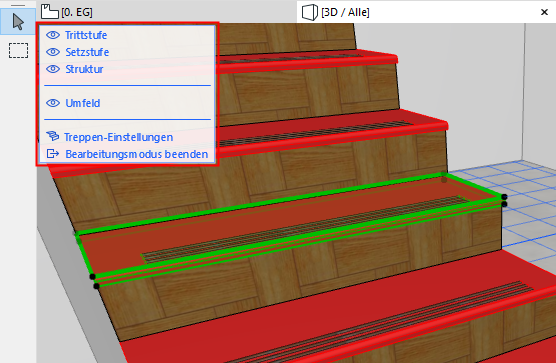
Task: Click the exit edit mode icon
Action: pyautogui.click(x=53, y=154)
